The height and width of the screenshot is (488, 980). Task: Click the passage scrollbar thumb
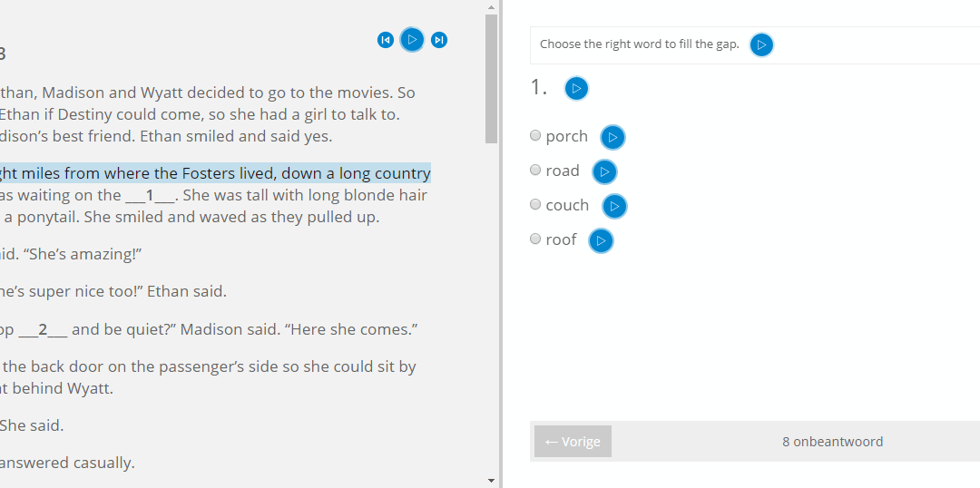491,79
